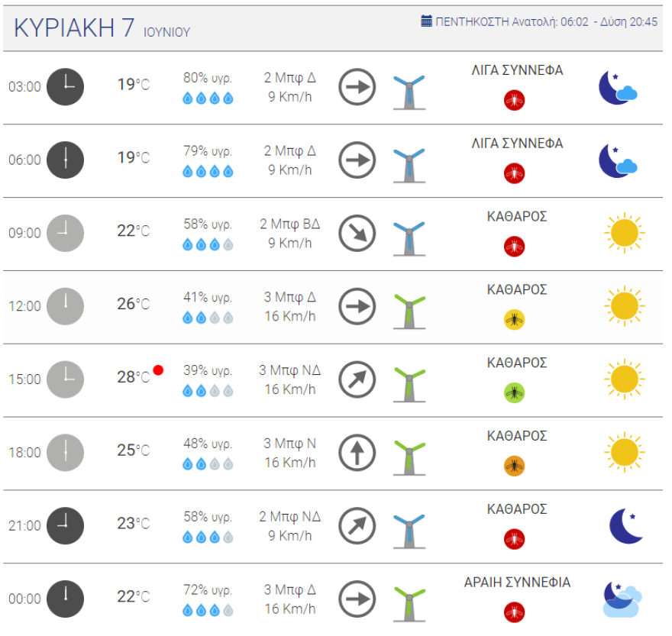The height and width of the screenshot is (636, 672).
Task: Click the green mosquito indicator at 15:00
Action: click(515, 393)
